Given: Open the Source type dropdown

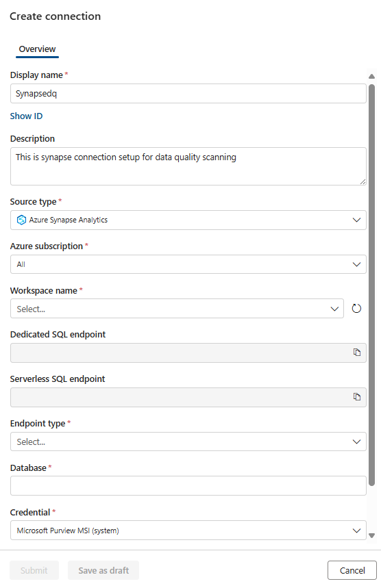Looking at the screenshot, I should pyautogui.click(x=188, y=220).
